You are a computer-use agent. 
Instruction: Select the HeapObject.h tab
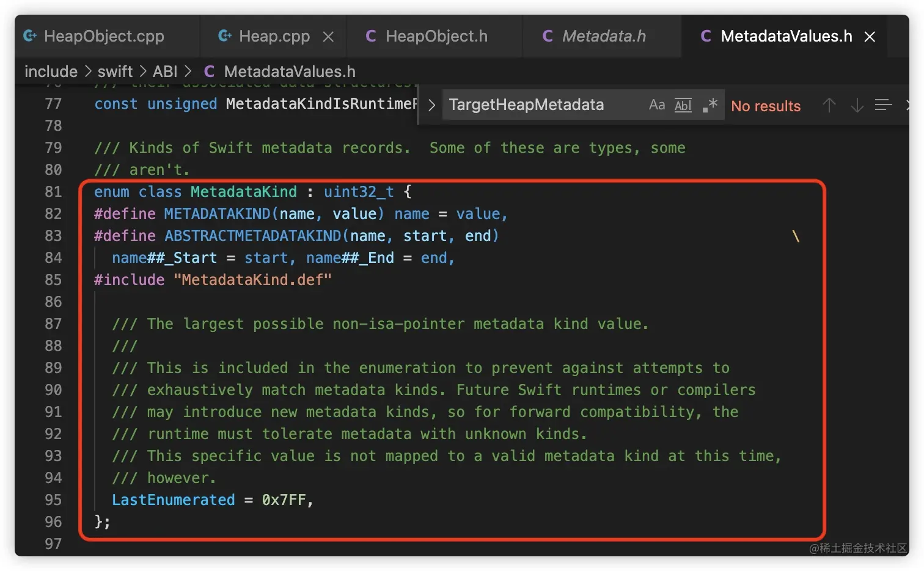[x=436, y=37]
